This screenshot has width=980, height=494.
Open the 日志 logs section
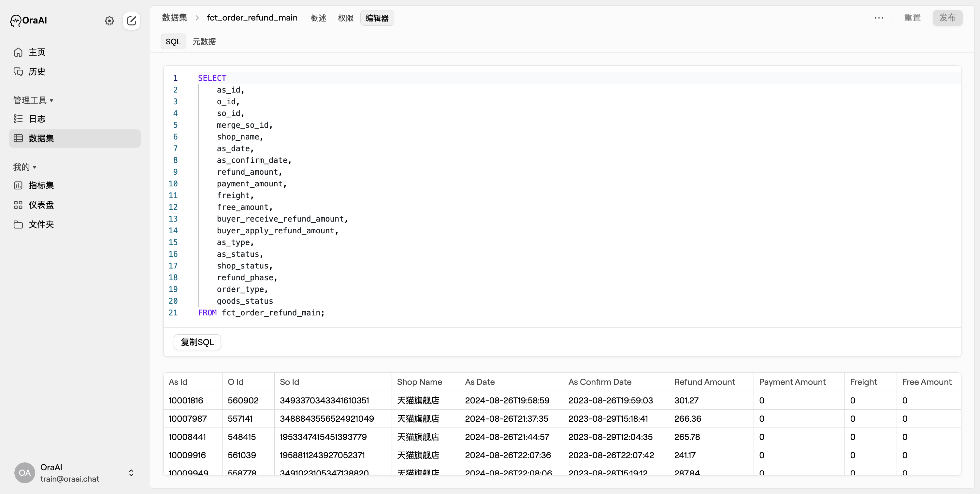(x=36, y=119)
